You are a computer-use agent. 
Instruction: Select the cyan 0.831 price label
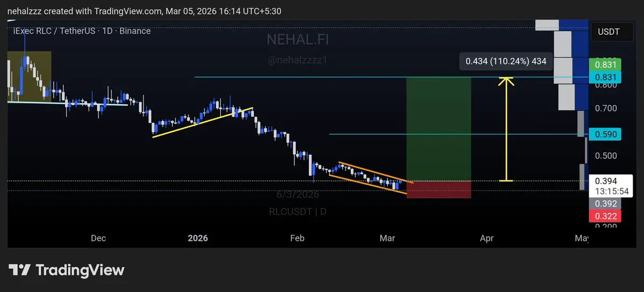605,77
